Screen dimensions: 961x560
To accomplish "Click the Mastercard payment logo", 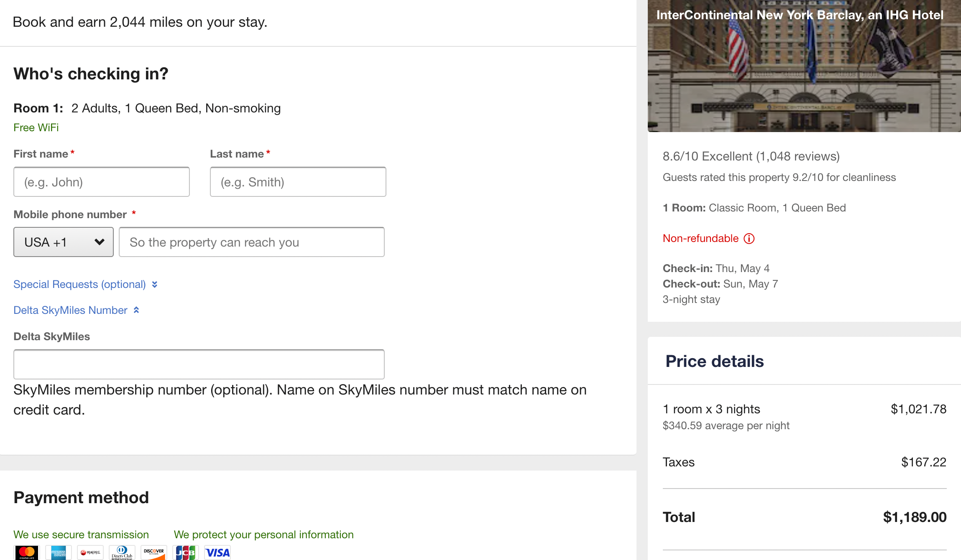I will [x=27, y=552].
